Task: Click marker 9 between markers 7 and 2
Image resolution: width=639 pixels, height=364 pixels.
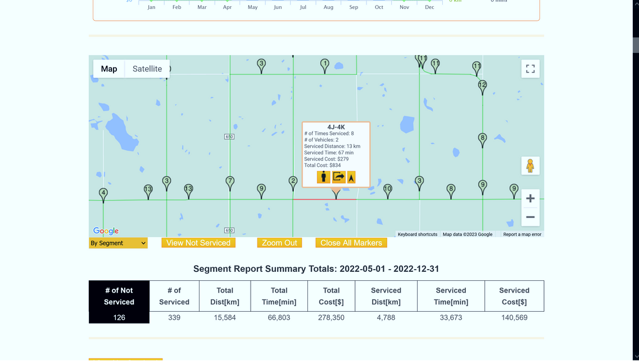Action: click(x=262, y=191)
